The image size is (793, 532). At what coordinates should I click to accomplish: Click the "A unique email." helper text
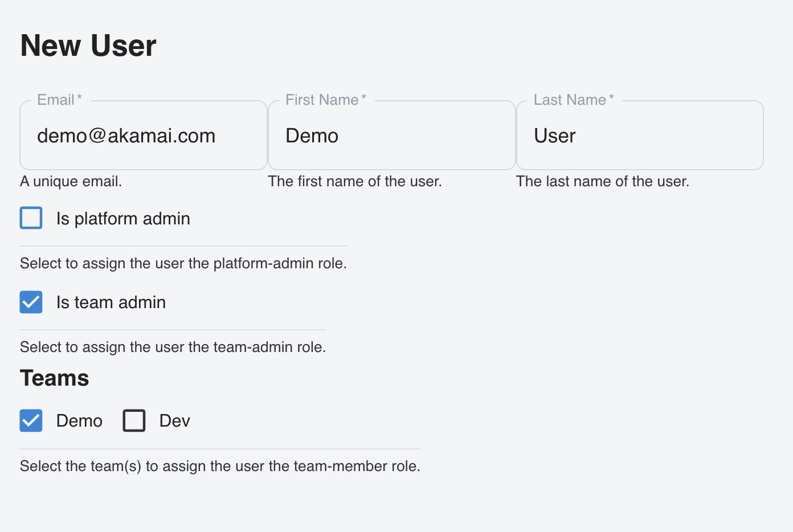(71, 182)
